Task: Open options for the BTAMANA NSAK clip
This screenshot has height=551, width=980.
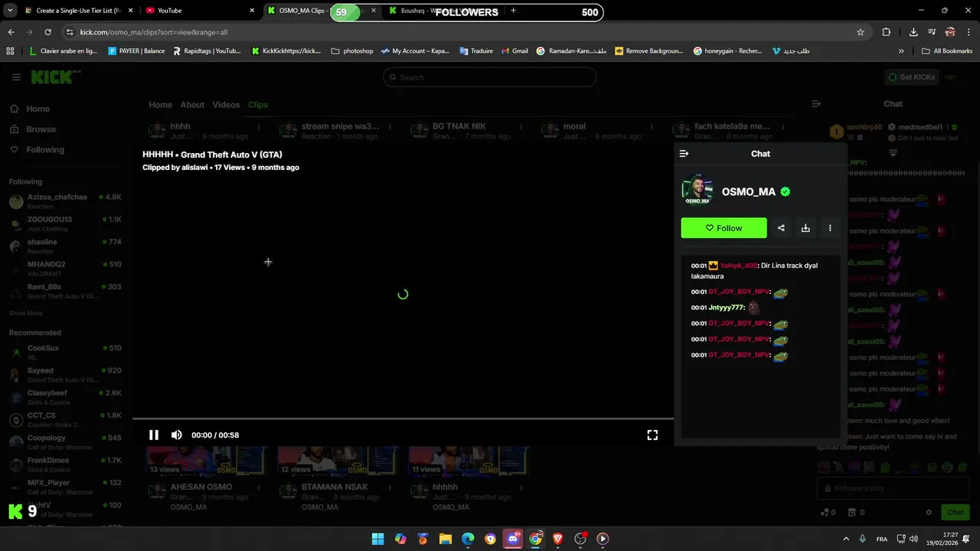Action: (390, 487)
